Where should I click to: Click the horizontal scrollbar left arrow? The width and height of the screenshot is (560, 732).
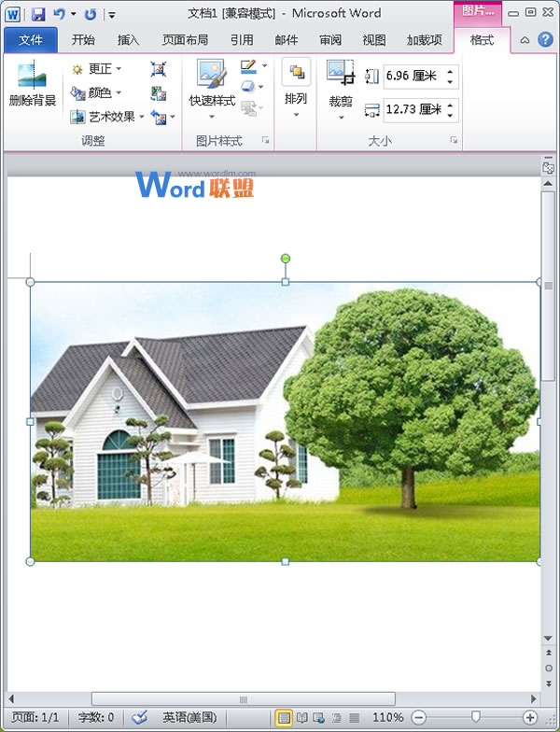point(11,698)
